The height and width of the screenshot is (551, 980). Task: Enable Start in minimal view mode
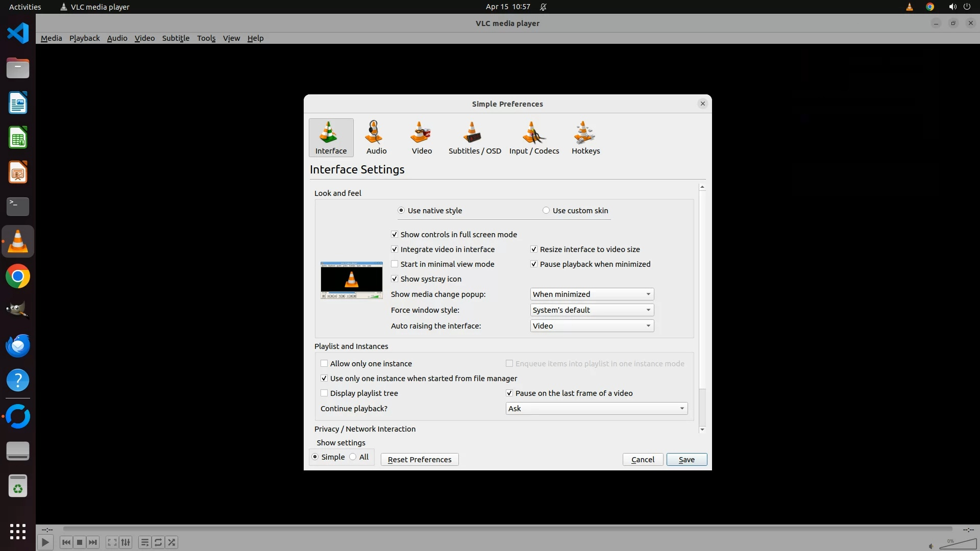(x=395, y=264)
